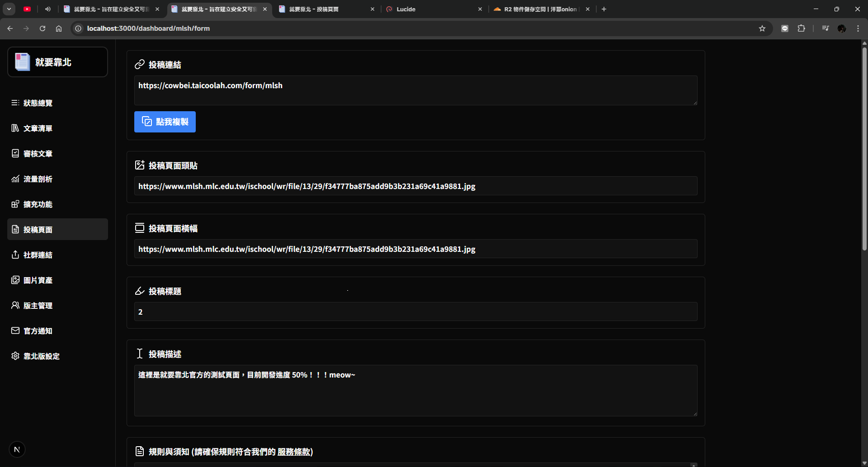Switch to the R2 物件儲存空間 tab

coord(541,9)
